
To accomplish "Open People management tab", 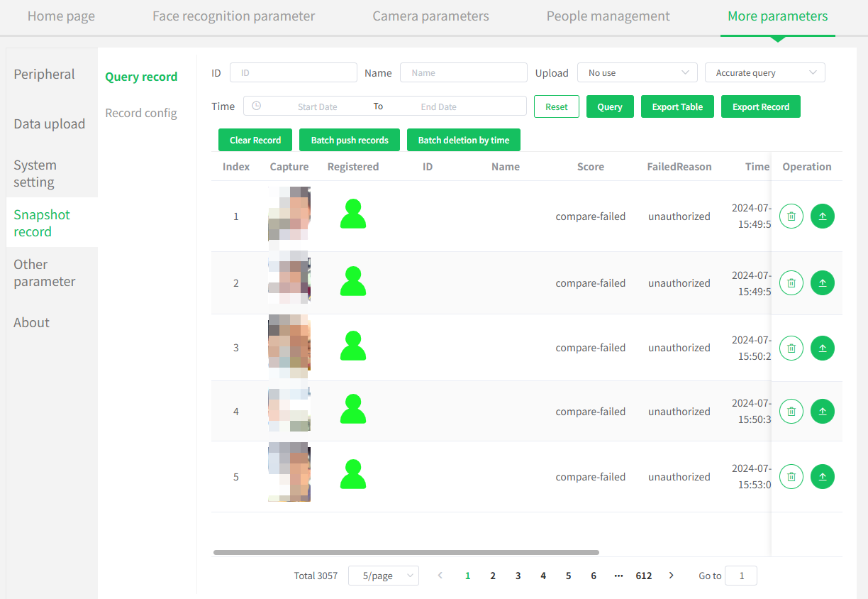I will [608, 16].
